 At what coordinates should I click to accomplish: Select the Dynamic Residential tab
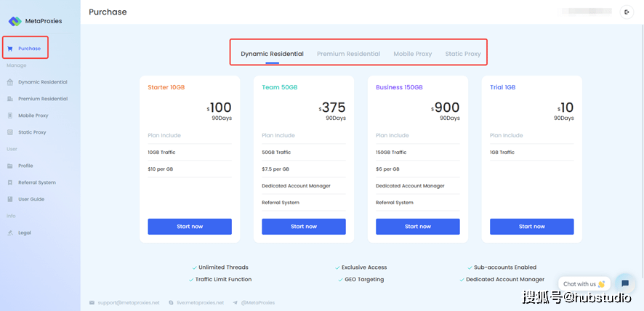tap(272, 54)
